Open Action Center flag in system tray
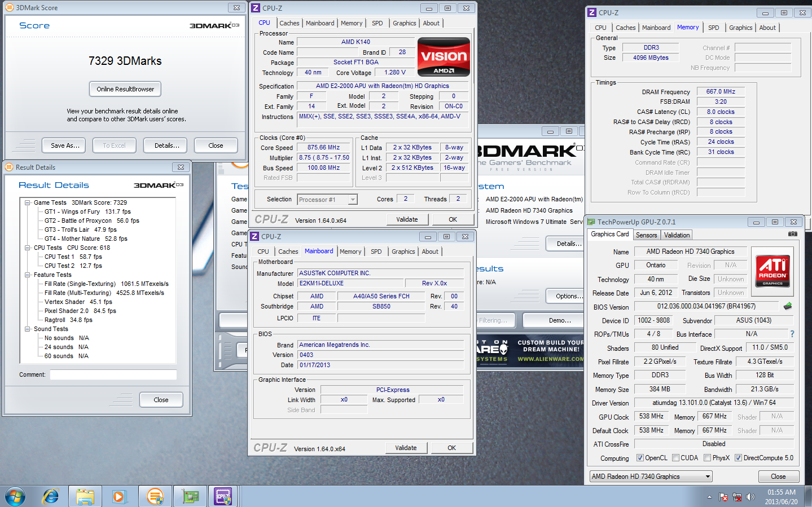812x507 pixels. coord(723,497)
